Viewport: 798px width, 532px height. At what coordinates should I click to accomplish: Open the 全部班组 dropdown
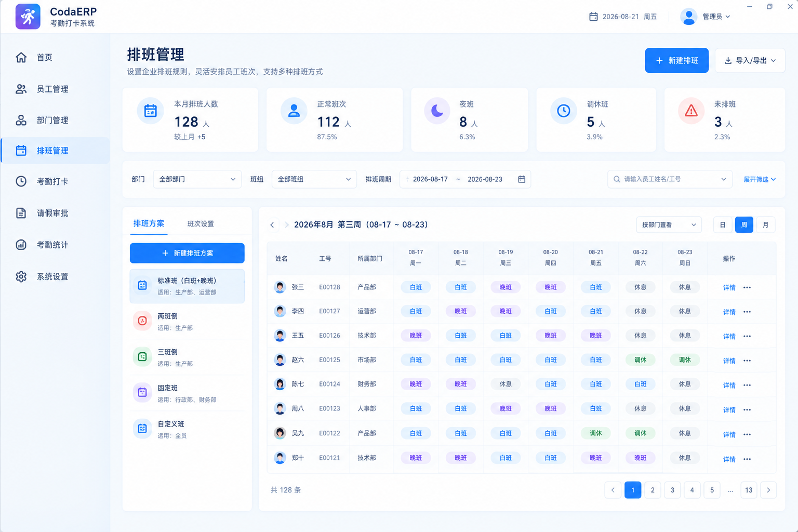[314, 179]
